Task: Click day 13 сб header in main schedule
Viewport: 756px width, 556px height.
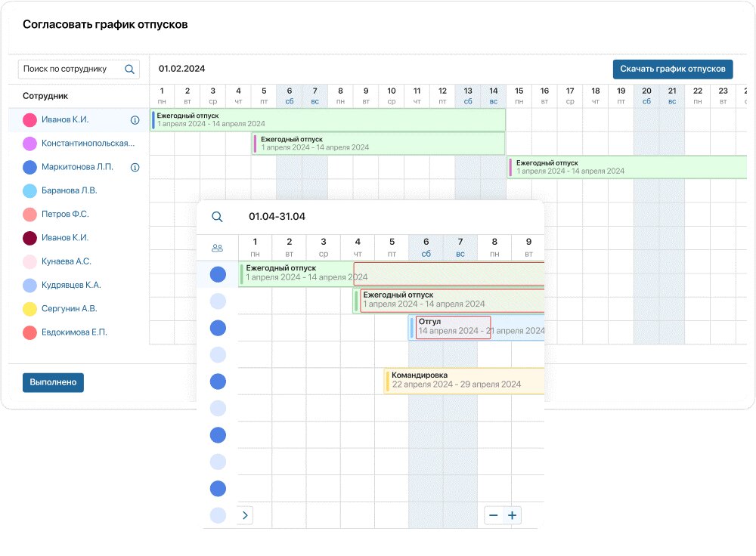Action: tap(468, 96)
